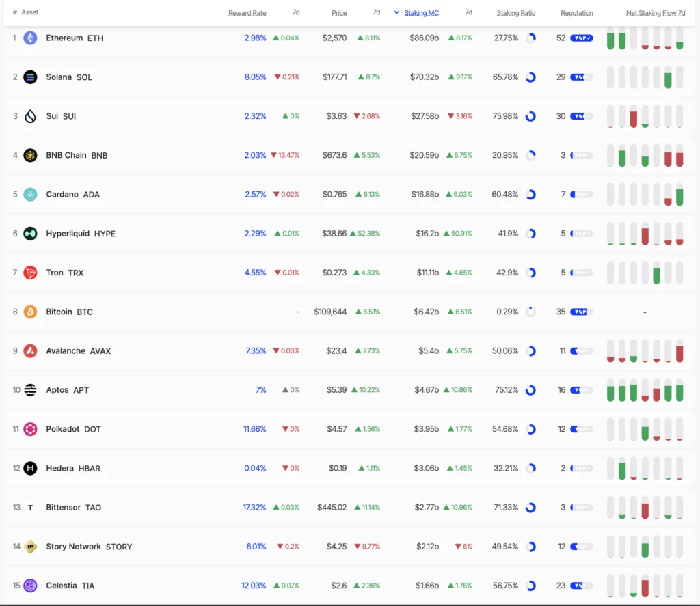The height and width of the screenshot is (606, 700).
Task: Click Solana's $70.32b staking market cap
Action: click(424, 77)
